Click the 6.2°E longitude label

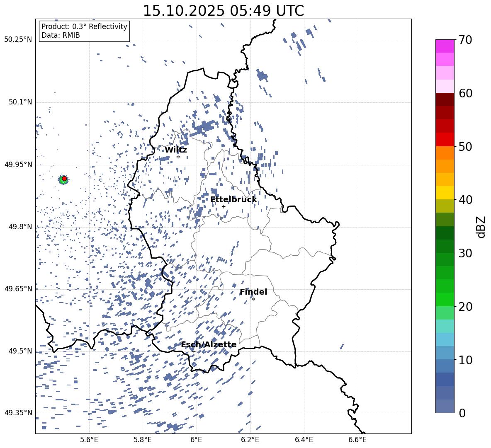pyautogui.click(x=250, y=440)
